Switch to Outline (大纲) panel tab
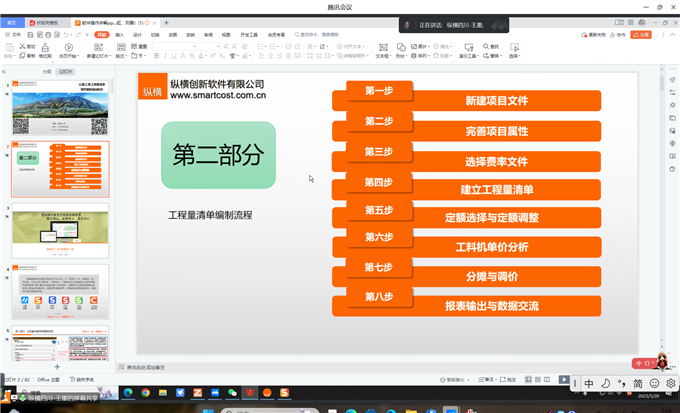 tap(47, 72)
